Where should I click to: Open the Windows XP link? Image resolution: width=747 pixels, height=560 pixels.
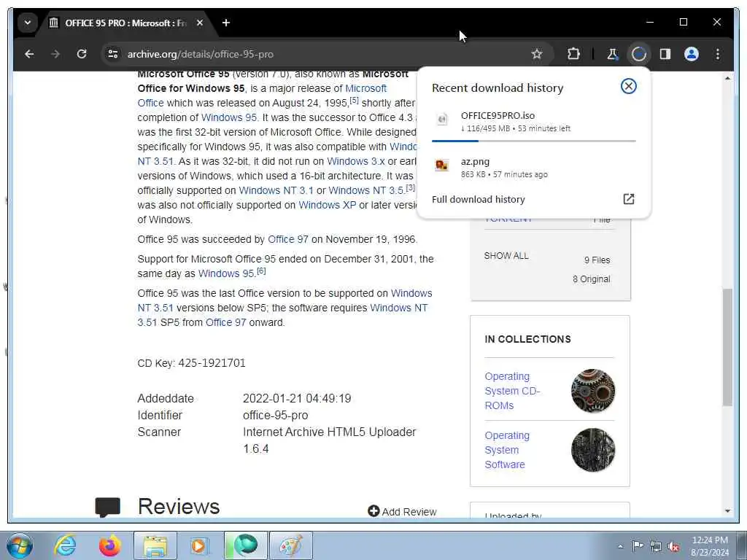pyautogui.click(x=328, y=205)
